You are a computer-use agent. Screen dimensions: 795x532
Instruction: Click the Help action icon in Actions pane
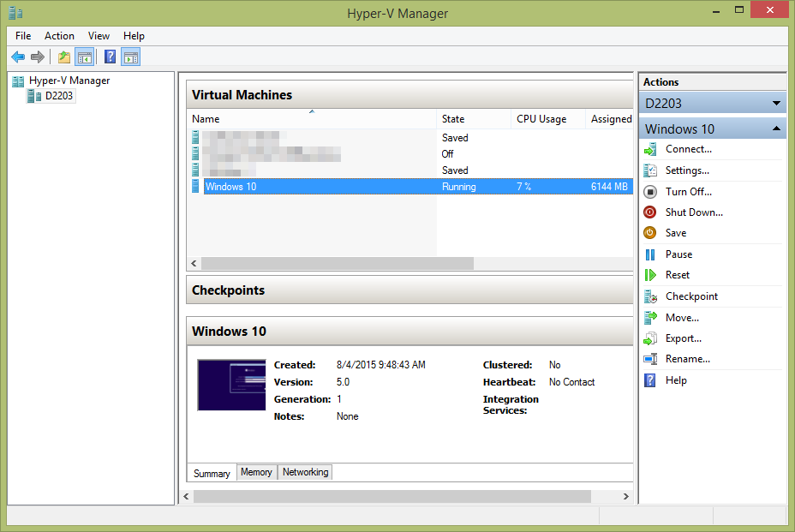point(650,380)
